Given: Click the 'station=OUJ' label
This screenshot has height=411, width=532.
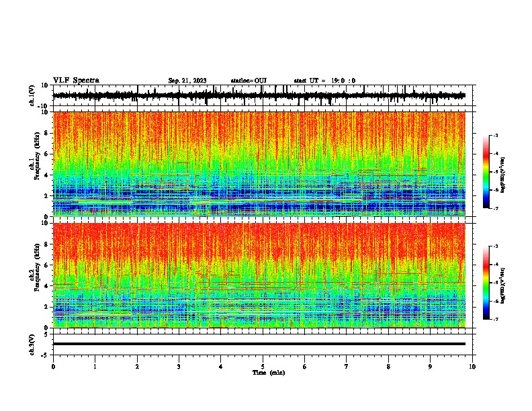Looking at the screenshot, I should [x=249, y=81].
